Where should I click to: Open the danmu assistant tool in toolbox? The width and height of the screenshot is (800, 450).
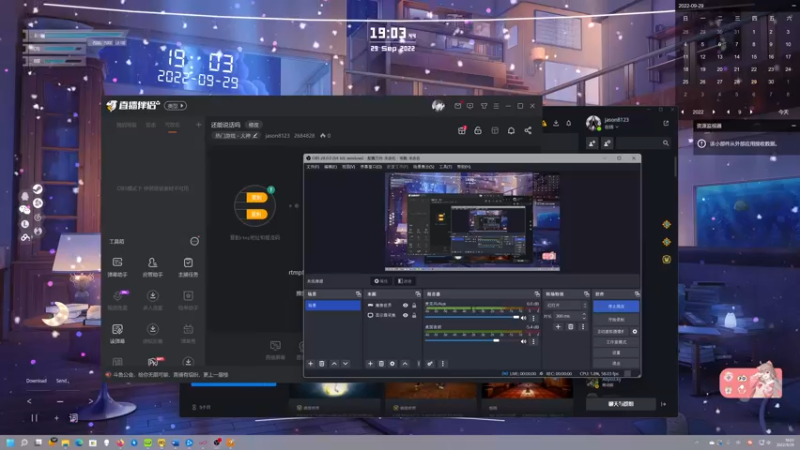pyautogui.click(x=117, y=267)
